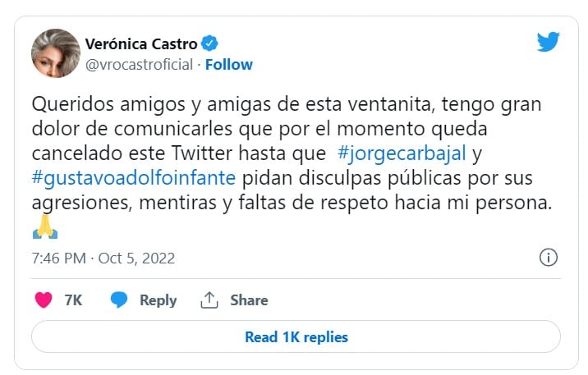Open the tweet info icon
This screenshot has height=375, width=588.
548,258
